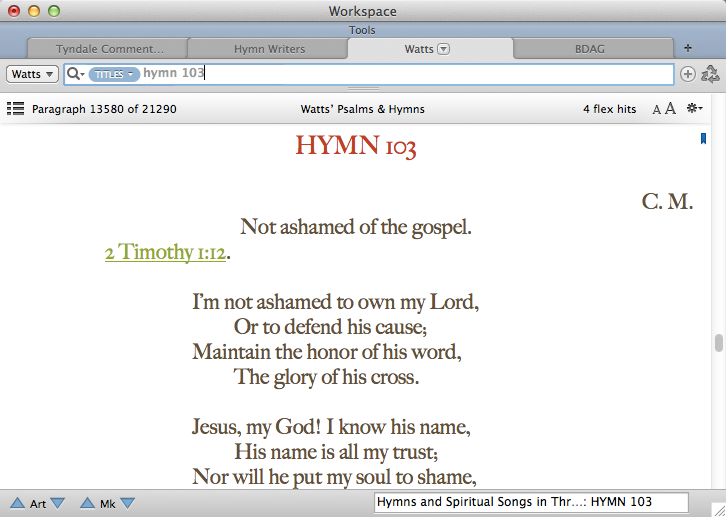Go to next Mk with down triangle
Screen dimensions: 726x517
pos(127,503)
